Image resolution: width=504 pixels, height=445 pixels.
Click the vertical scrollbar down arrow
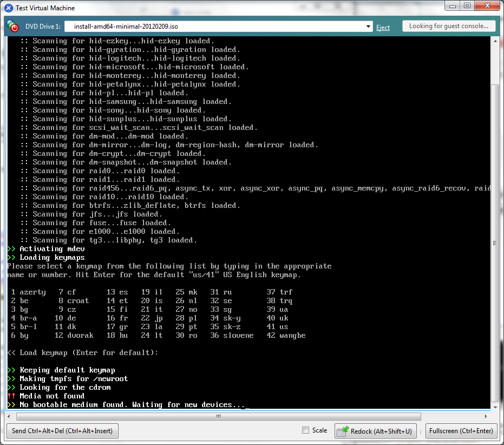(x=495, y=406)
